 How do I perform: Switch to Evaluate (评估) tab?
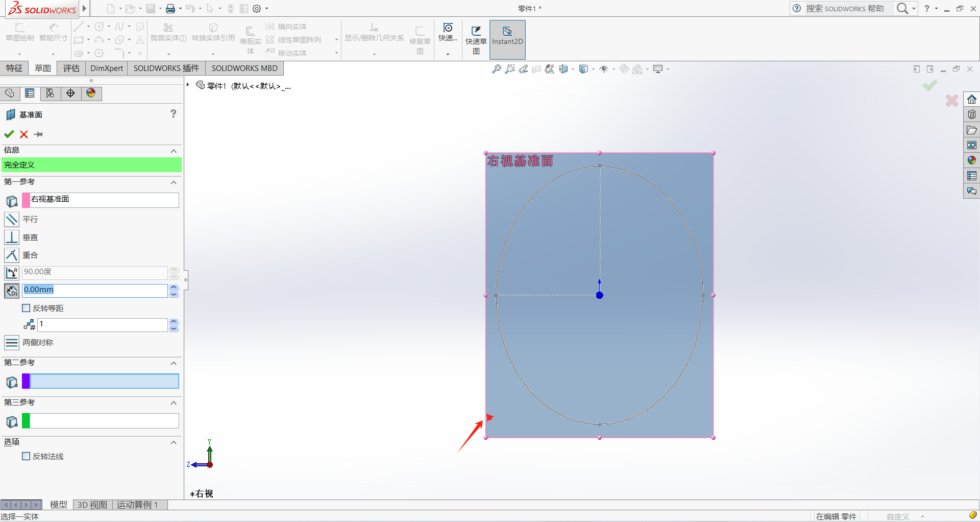point(71,68)
